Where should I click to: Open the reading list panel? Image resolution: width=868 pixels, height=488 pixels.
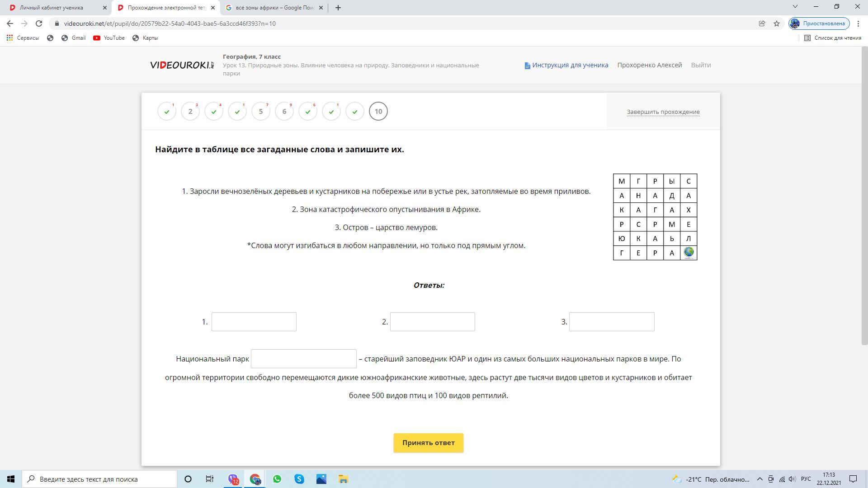(x=833, y=38)
